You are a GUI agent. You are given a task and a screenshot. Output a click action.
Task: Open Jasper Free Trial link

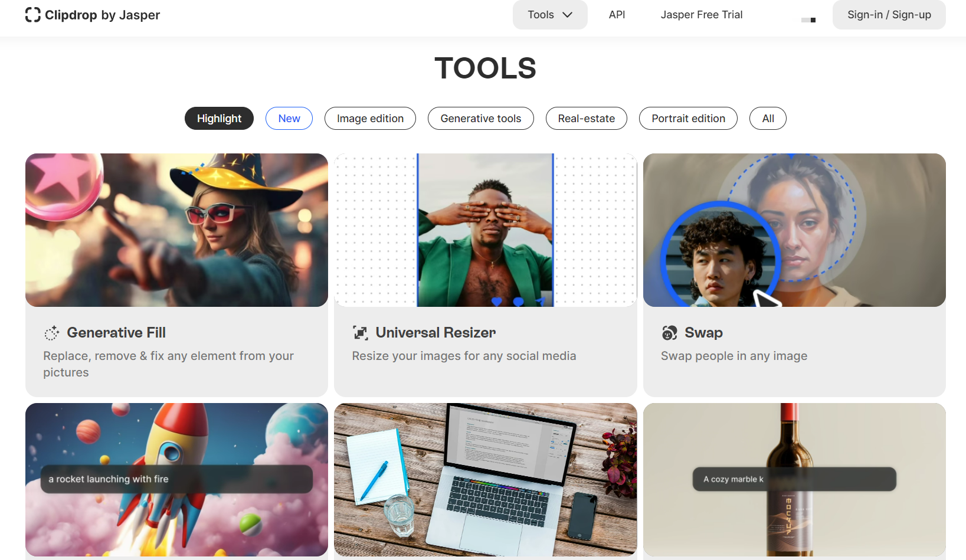coord(702,15)
